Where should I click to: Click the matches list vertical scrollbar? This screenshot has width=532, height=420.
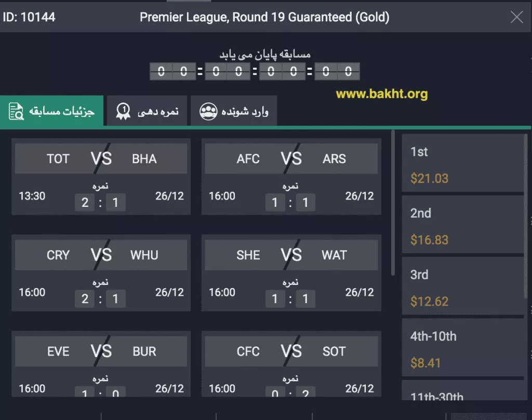pos(393,203)
